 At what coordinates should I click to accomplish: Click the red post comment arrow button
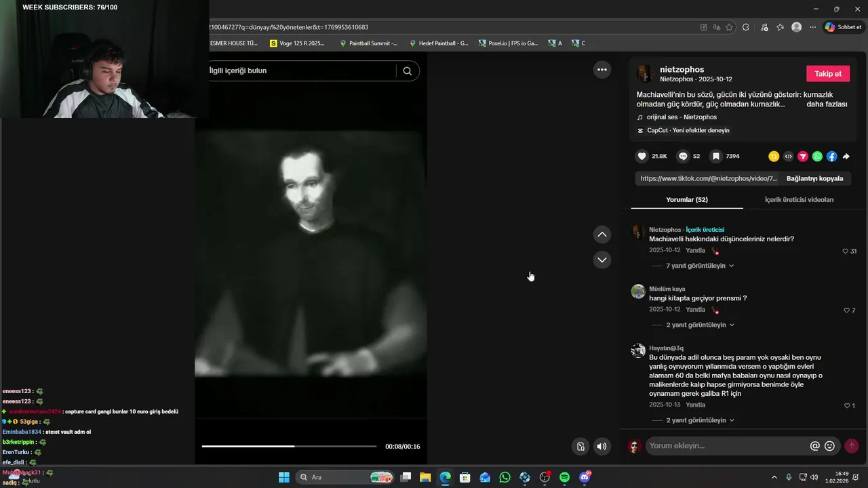[852, 446]
